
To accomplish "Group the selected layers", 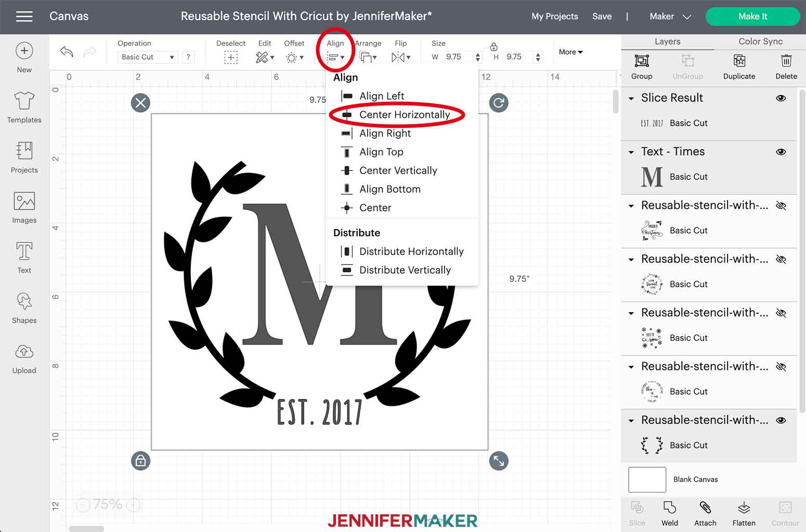I will point(642,67).
